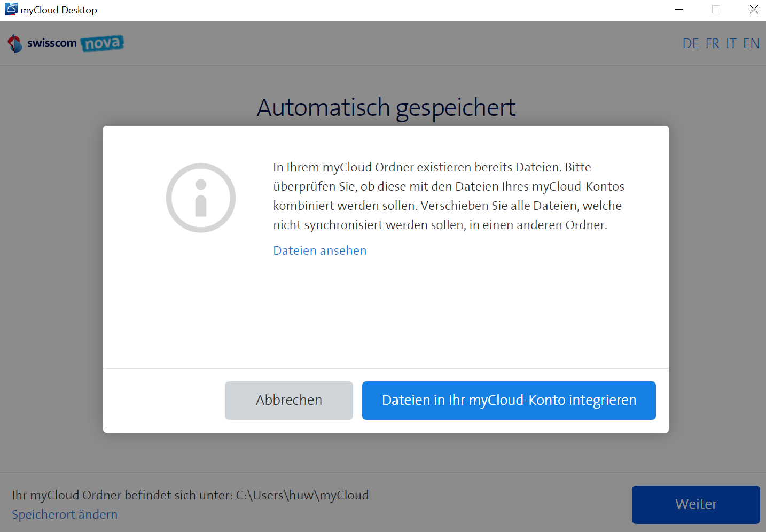Switch language to DE
The height and width of the screenshot is (532, 766).
point(690,43)
